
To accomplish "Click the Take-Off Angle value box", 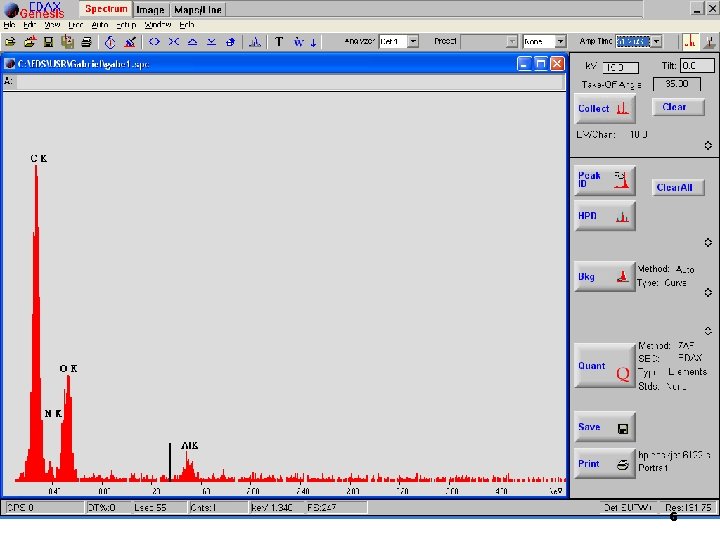I will (677, 84).
